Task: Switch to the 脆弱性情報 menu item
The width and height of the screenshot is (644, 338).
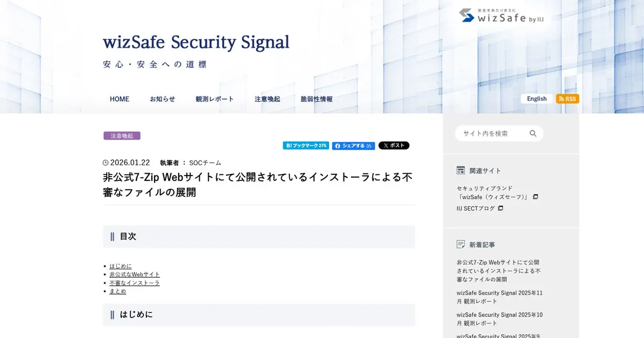Action: pos(316,99)
